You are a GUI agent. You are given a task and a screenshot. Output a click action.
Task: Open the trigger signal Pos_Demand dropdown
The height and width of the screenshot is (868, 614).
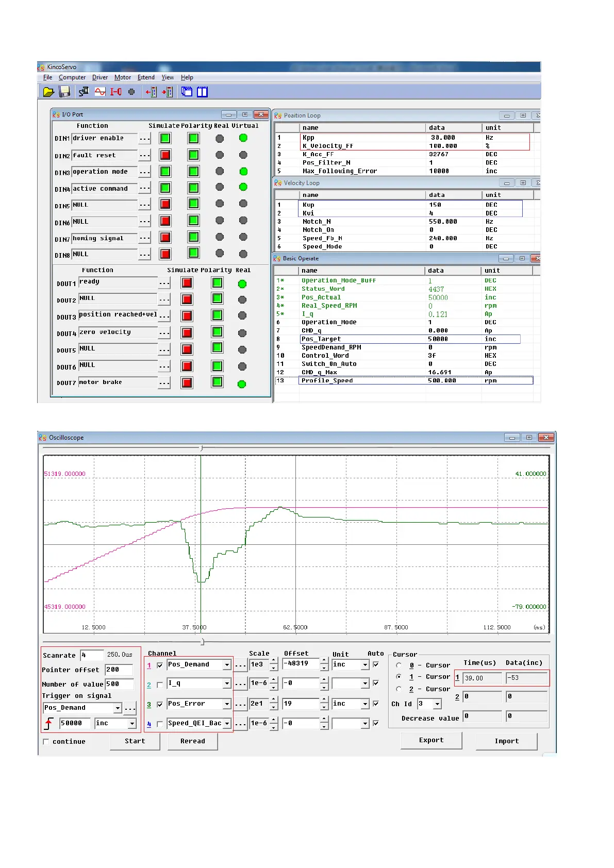[118, 708]
